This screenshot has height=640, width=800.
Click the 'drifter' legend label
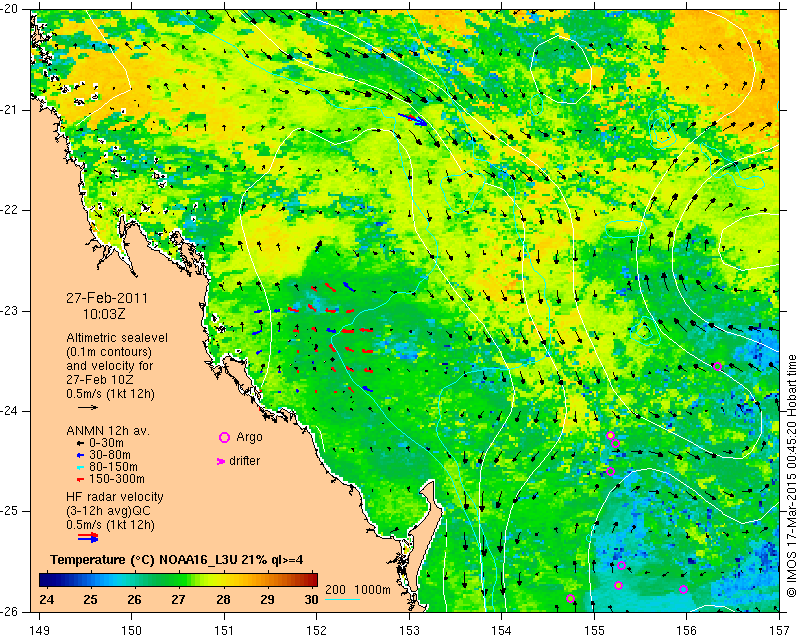point(244,461)
